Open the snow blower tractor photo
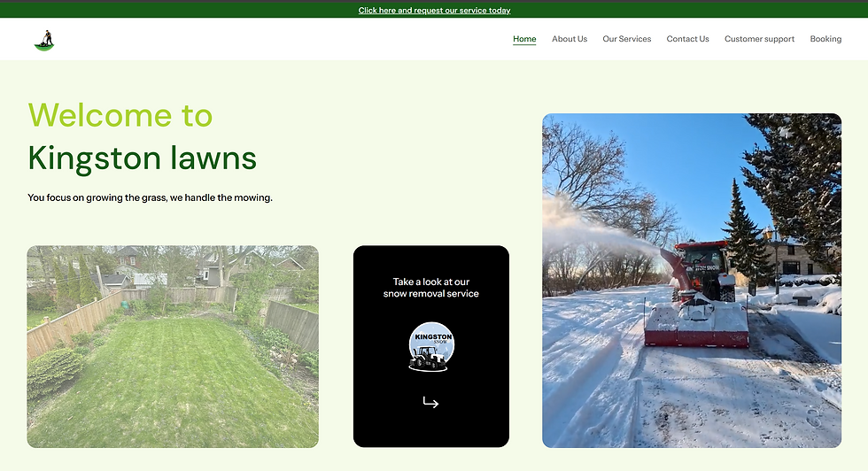Image resolution: width=868 pixels, height=471 pixels. [x=692, y=281]
